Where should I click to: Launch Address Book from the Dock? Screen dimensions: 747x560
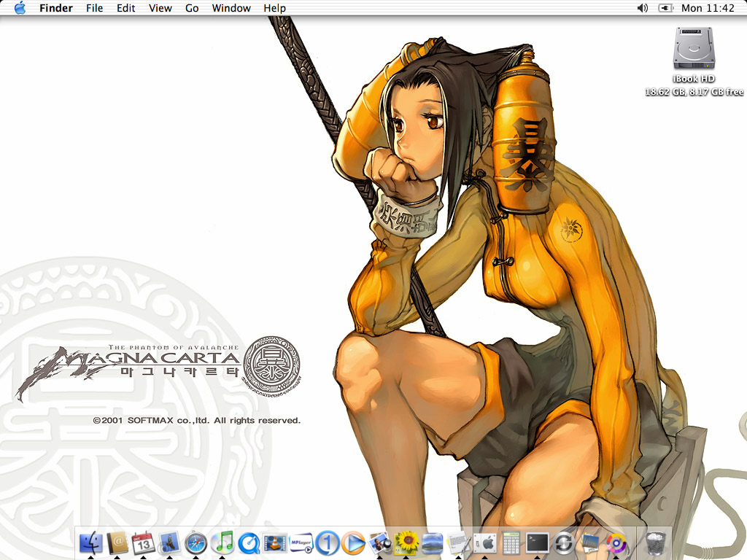[x=117, y=542]
